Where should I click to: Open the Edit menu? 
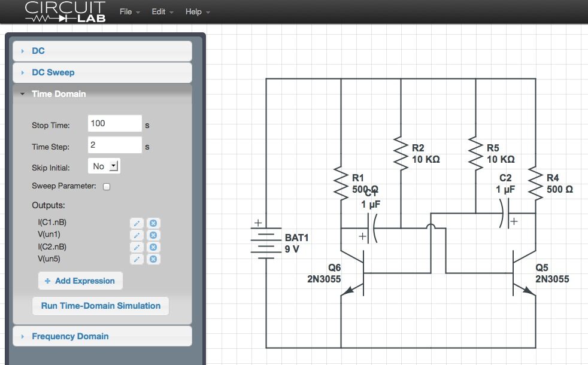[x=162, y=12]
